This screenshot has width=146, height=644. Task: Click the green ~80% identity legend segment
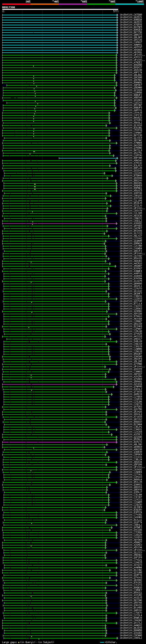click(x=101, y=4)
